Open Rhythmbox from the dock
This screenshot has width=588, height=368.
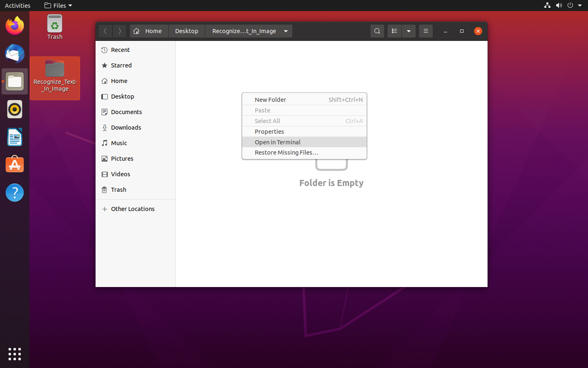pos(15,110)
